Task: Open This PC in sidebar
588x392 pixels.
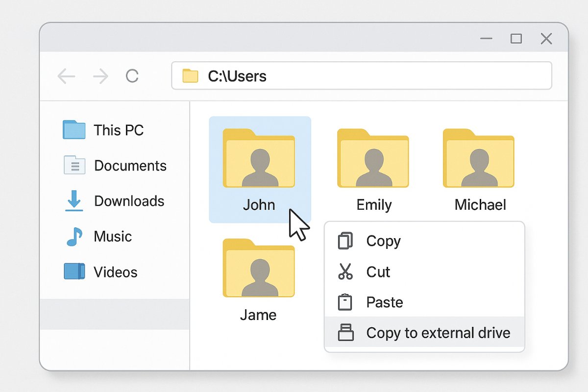Action: (x=103, y=130)
